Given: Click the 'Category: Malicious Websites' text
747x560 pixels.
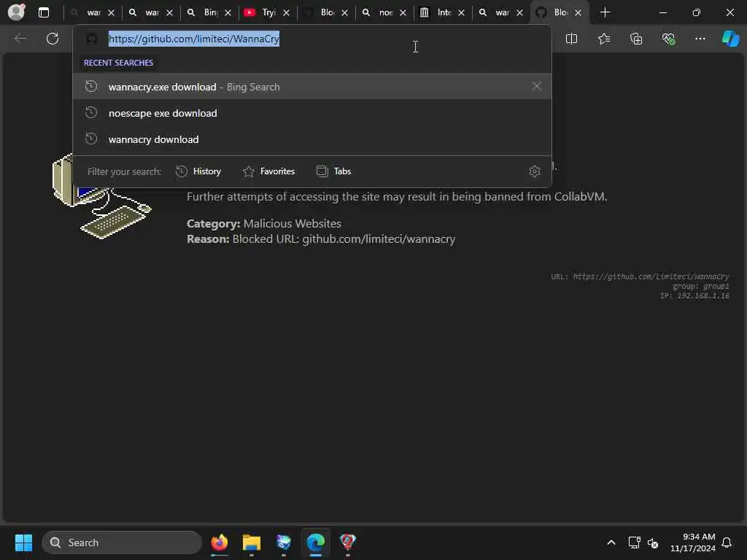Looking at the screenshot, I should click(x=264, y=223).
